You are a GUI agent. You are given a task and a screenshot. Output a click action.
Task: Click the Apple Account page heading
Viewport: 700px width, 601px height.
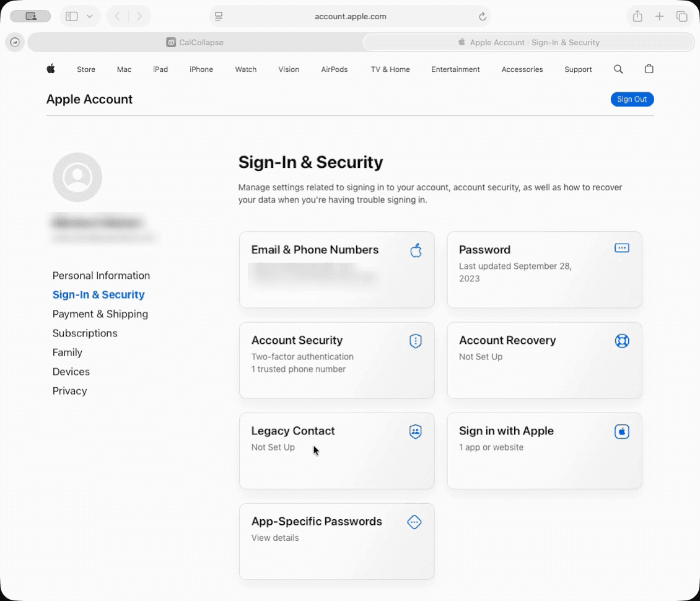[x=89, y=99]
